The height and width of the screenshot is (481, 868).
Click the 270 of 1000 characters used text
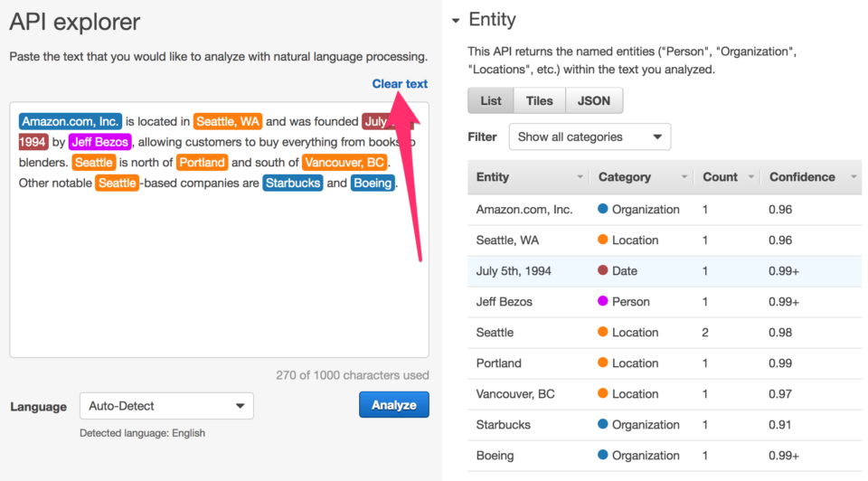[353, 375]
